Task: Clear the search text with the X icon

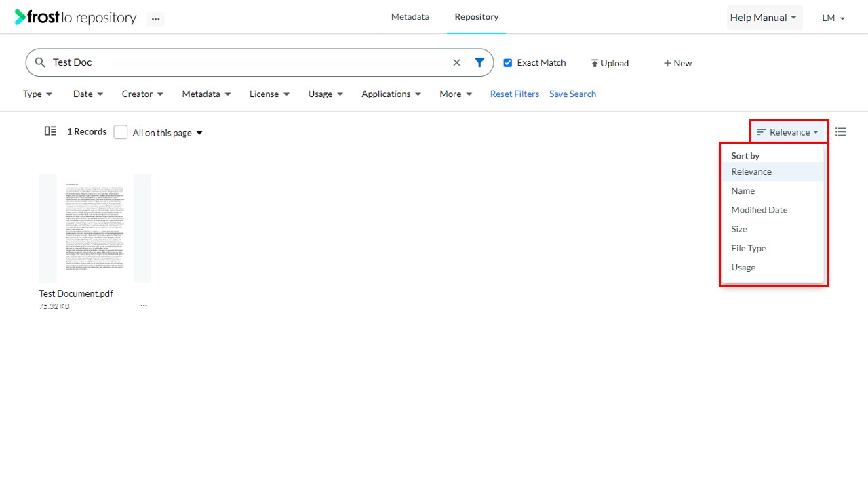Action: pyautogui.click(x=456, y=62)
